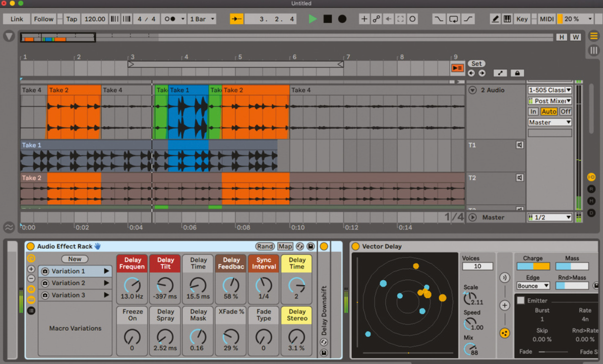Select Vector Delay yellow three-dot mode icon
603x364 pixels.
pos(505,333)
